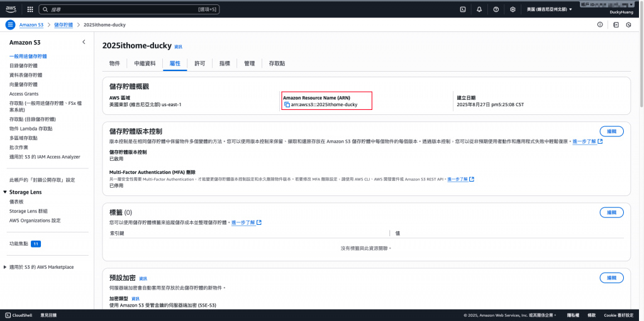Open Storage Lens 儀表板 link
The image size is (644, 321).
click(16, 202)
